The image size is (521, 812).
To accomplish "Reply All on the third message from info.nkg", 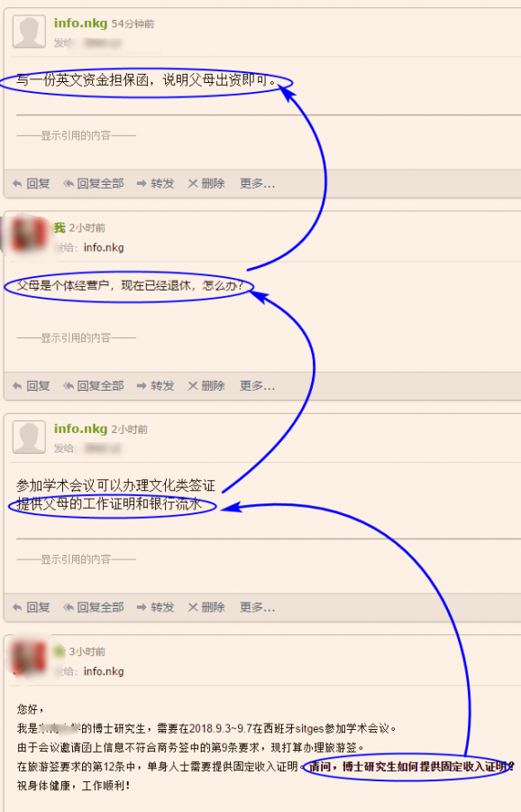I will click(94, 607).
